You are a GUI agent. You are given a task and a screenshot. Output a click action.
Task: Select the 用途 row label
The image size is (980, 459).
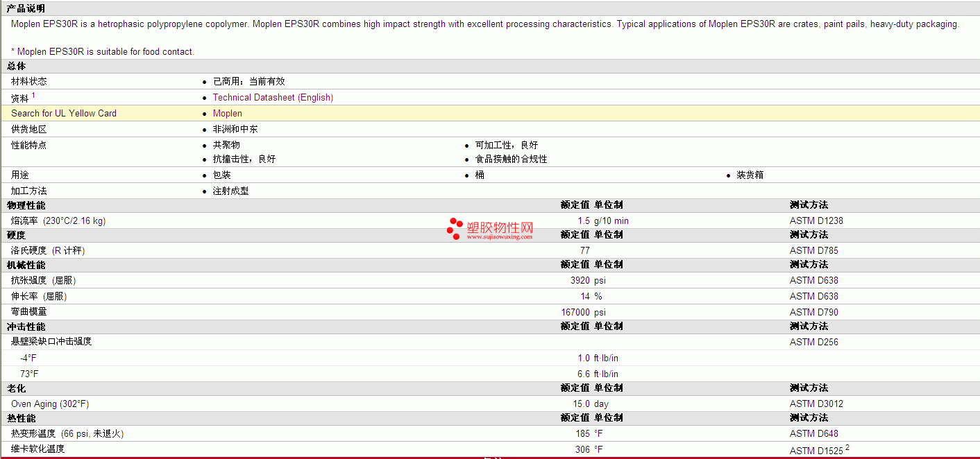pyautogui.click(x=20, y=175)
